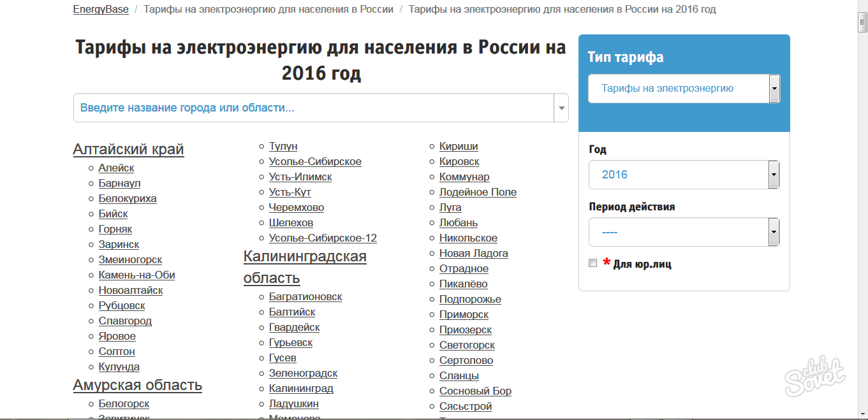Focus the city or region search field
This screenshot has height=420, width=868.
313,108
